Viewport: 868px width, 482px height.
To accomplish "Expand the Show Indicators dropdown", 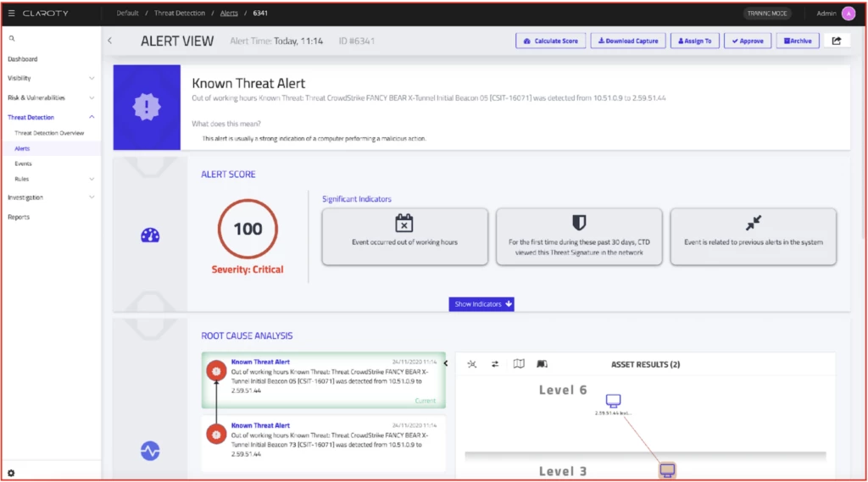I will 481,304.
